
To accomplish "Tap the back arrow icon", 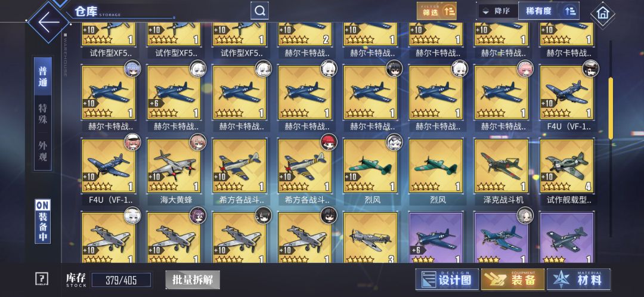I will [x=48, y=22].
